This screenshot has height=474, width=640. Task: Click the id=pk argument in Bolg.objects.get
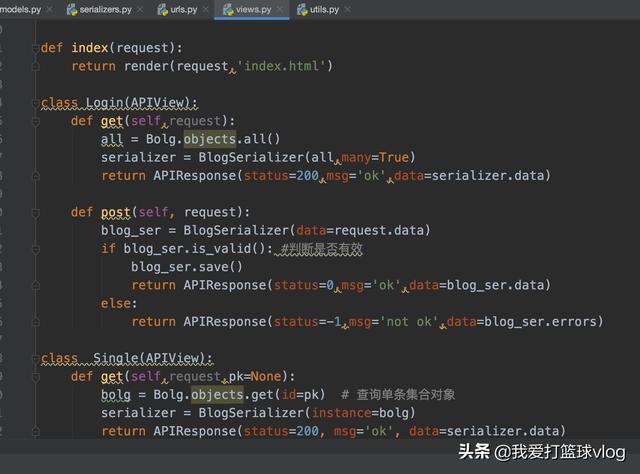coord(300,395)
